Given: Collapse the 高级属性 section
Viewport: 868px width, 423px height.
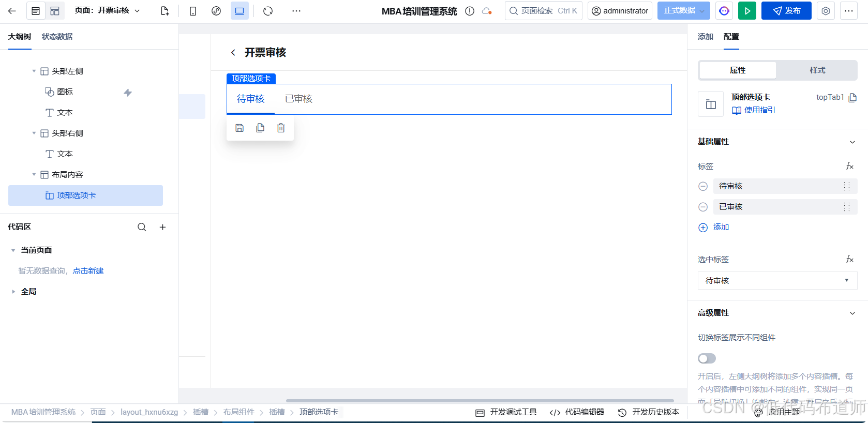Looking at the screenshot, I should pos(852,313).
